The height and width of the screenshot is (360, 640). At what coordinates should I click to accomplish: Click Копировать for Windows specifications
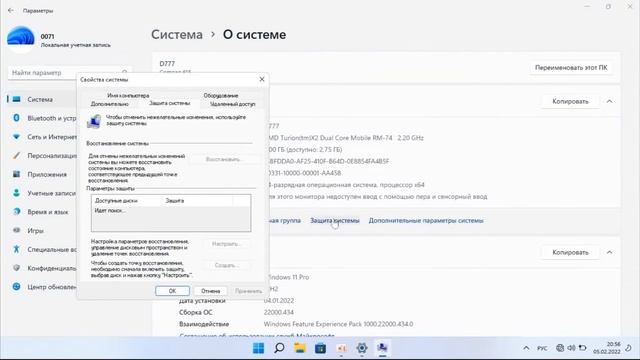point(570,252)
